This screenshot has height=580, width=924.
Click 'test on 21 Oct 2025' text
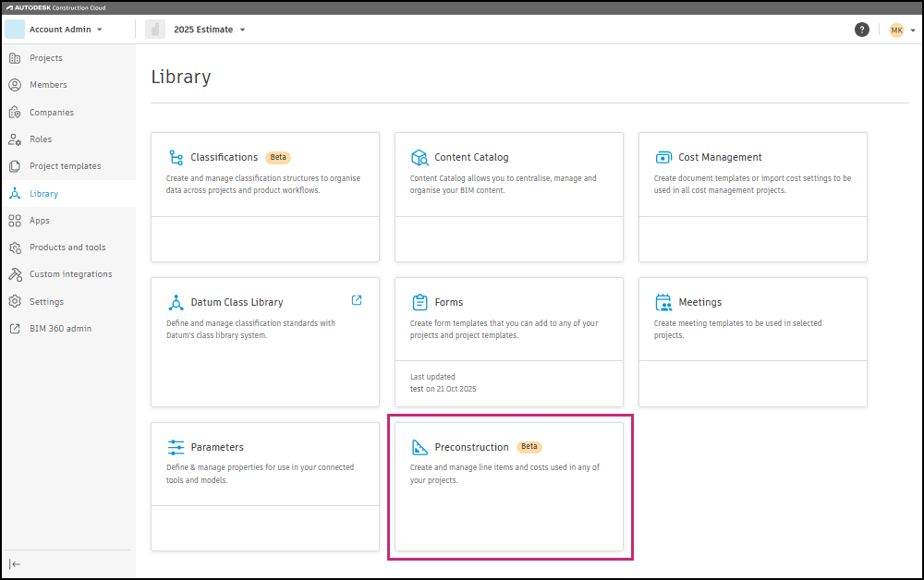[444, 389]
